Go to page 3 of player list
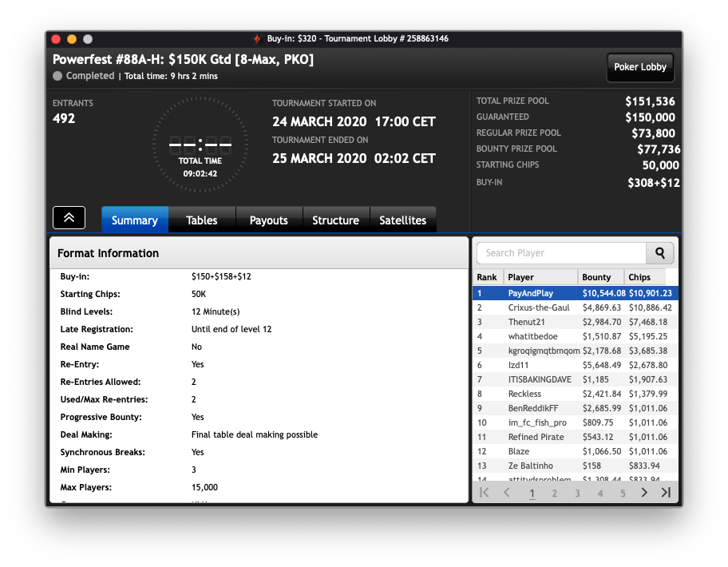This screenshot has height=567, width=728. click(577, 494)
